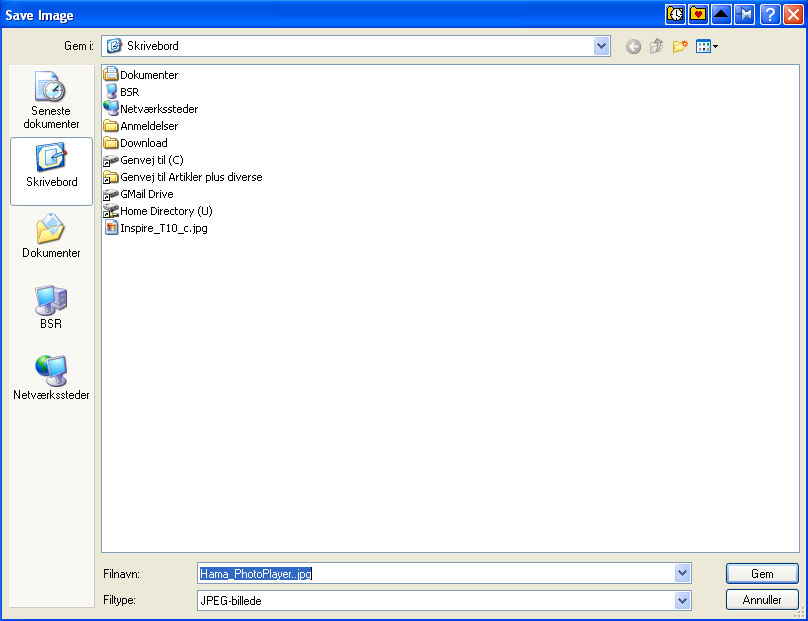Expand the Filnavn dropdown arrow
Viewport: 808px width, 621px height.
coord(682,573)
